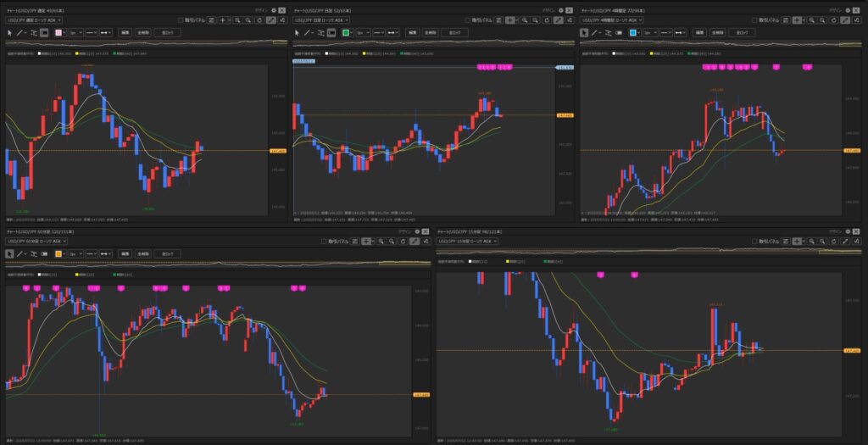Select the zigzag channel tool in weekly chart
This screenshot has height=445, width=868.
pos(34,33)
